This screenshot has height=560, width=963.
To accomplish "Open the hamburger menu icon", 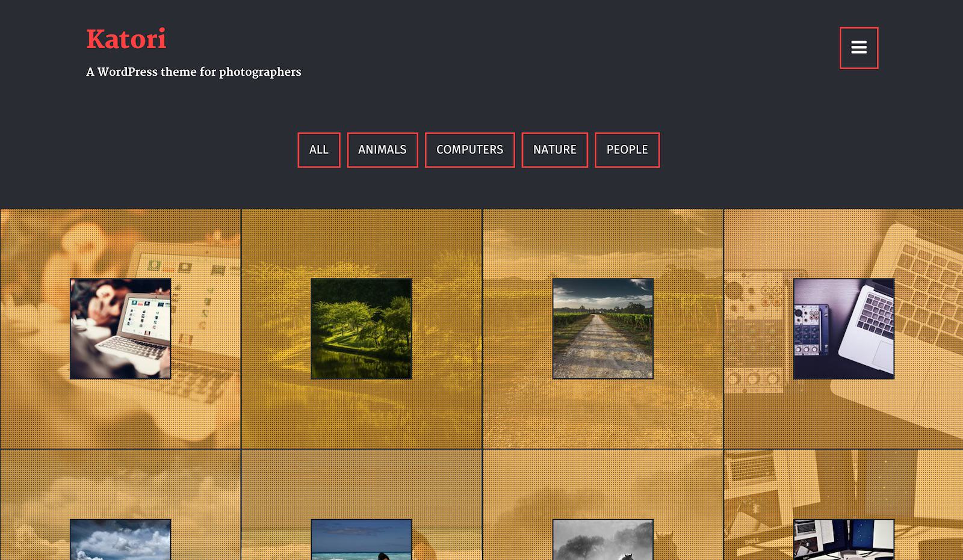I will click(x=859, y=48).
